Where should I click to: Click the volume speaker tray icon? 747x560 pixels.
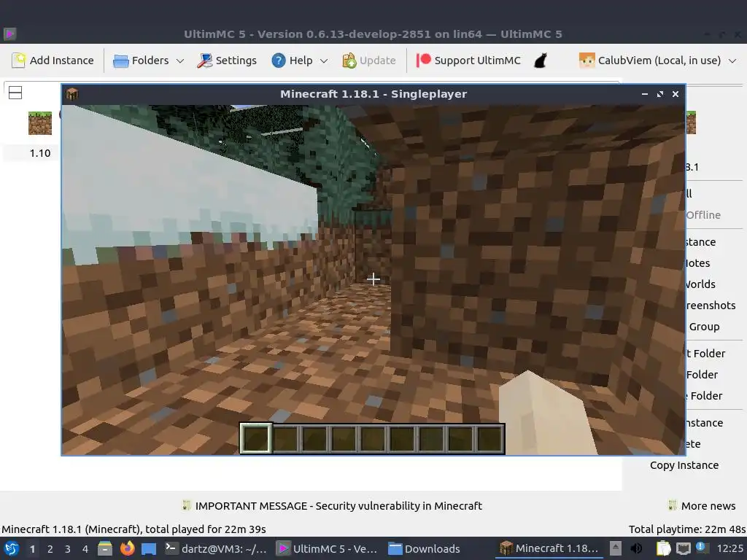(x=636, y=548)
